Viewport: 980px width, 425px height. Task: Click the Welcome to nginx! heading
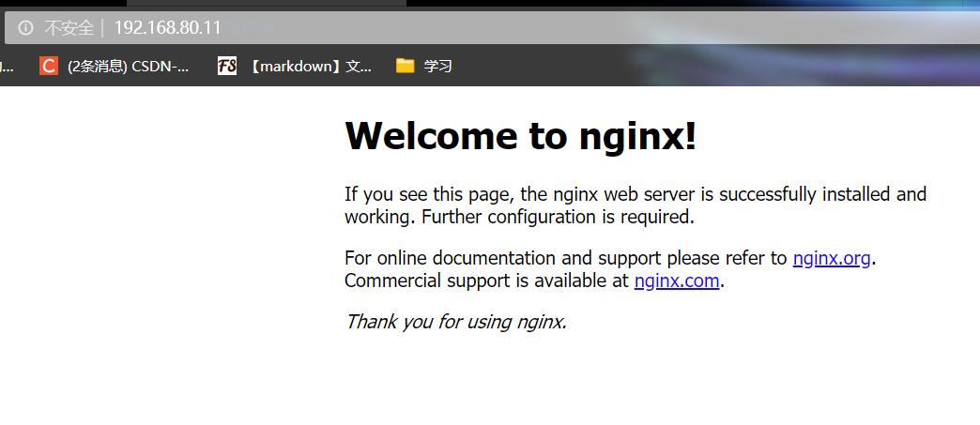521,136
